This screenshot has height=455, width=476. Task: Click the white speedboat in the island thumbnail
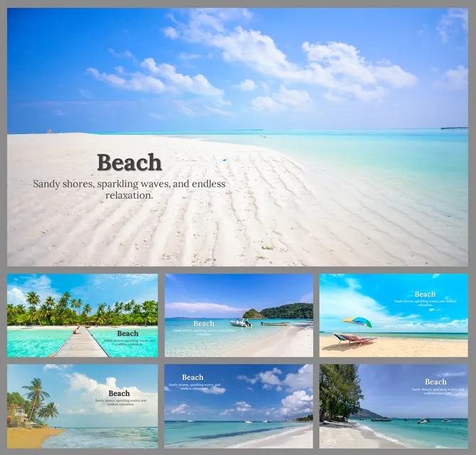pyautogui.click(x=240, y=323)
